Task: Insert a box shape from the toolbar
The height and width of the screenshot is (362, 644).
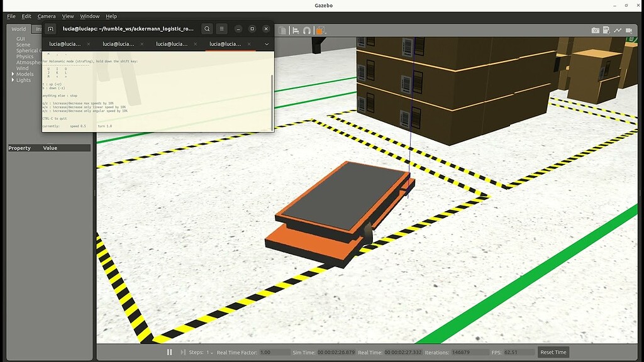Action: coord(319,29)
